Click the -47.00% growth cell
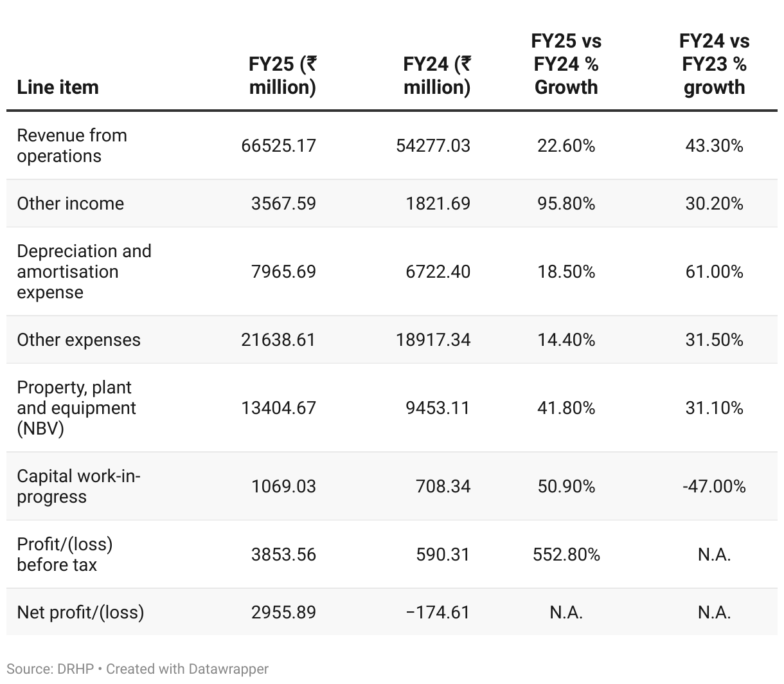The width and height of the screenshot is (784, 684). (714, 487)
